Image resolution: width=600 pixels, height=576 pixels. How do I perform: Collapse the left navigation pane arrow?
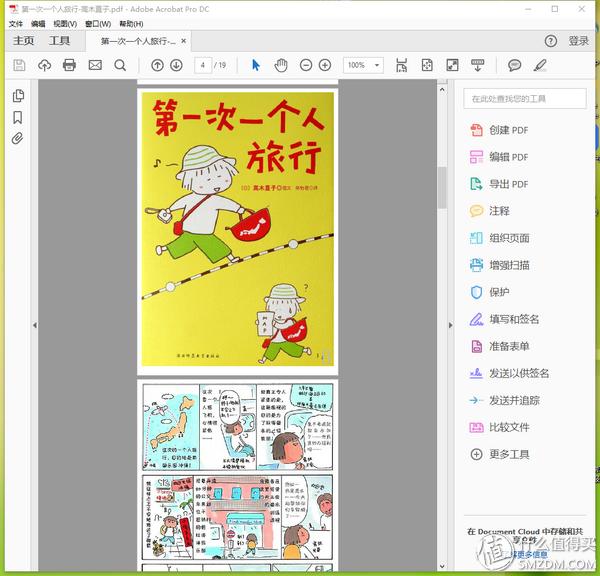tap(35, 325)
